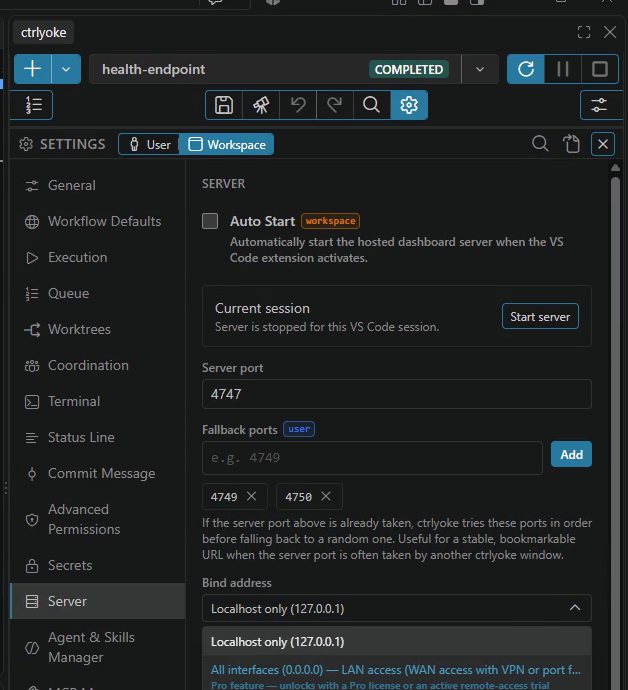
Task: Switch to User settings scope tab
Action: click(149, 144)
